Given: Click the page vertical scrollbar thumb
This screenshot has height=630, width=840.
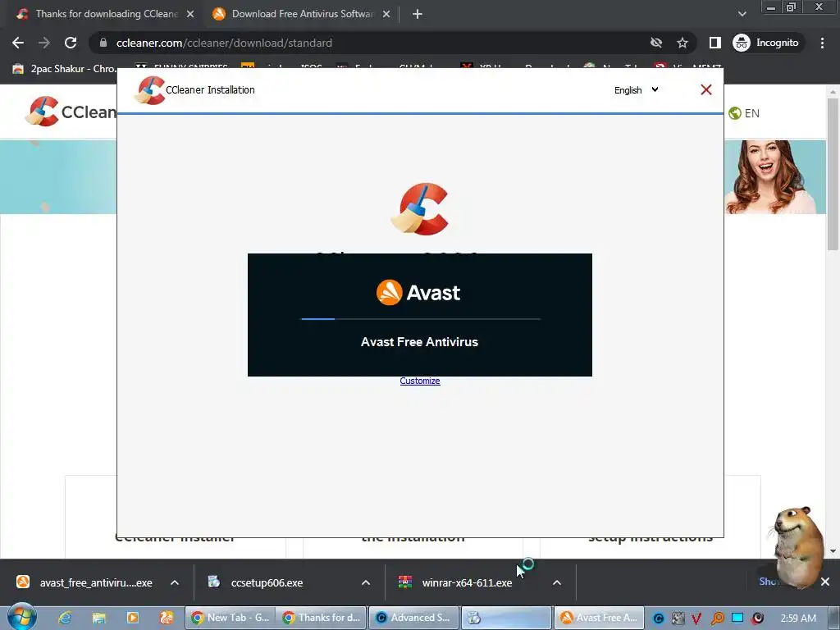Looking at the screenshot, I should point(833,174).
